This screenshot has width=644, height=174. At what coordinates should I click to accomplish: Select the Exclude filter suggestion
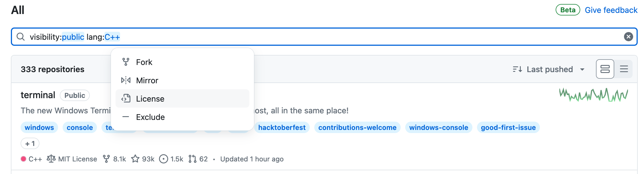[150, 117]
